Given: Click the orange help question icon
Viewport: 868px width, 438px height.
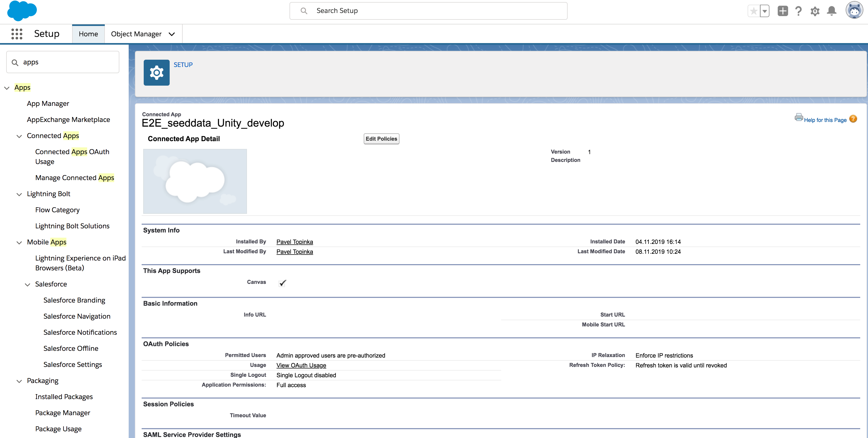Looking at the screenshot, I should tap(853, 119).
